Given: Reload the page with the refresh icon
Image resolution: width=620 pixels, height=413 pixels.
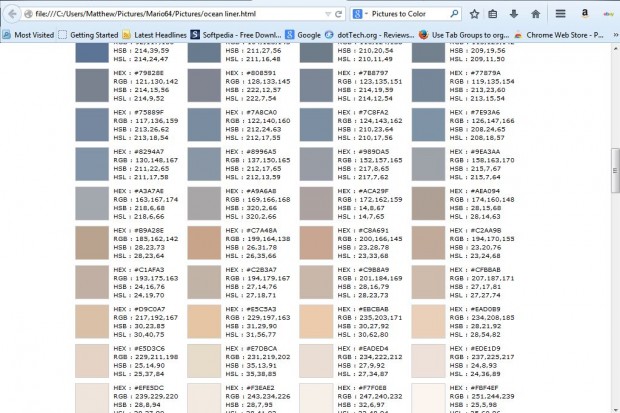Looking at the screenshot, I should tap(338, 14).
